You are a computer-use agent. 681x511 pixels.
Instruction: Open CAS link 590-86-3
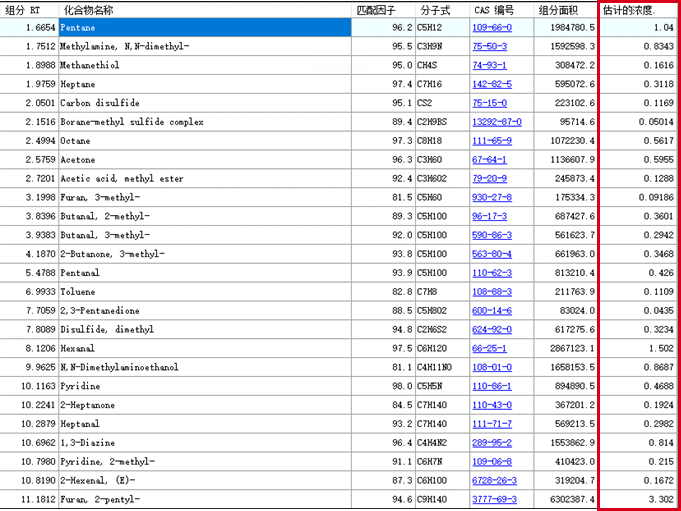(492, 235)
